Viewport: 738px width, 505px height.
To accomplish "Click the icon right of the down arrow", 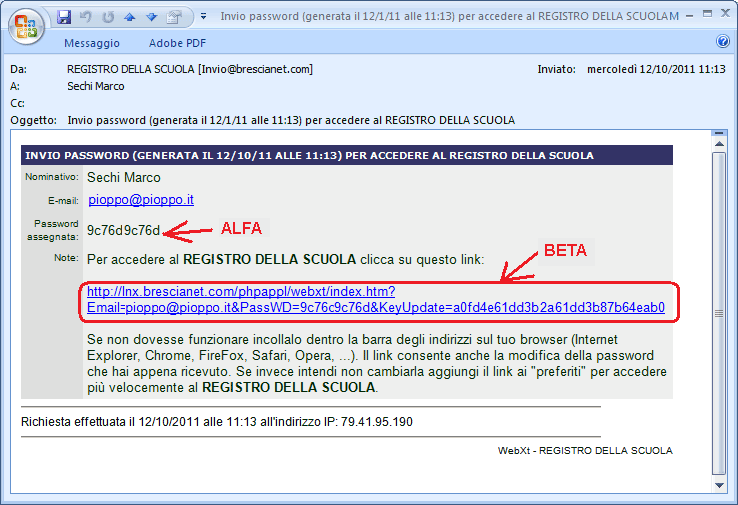I will pos(174,17).
